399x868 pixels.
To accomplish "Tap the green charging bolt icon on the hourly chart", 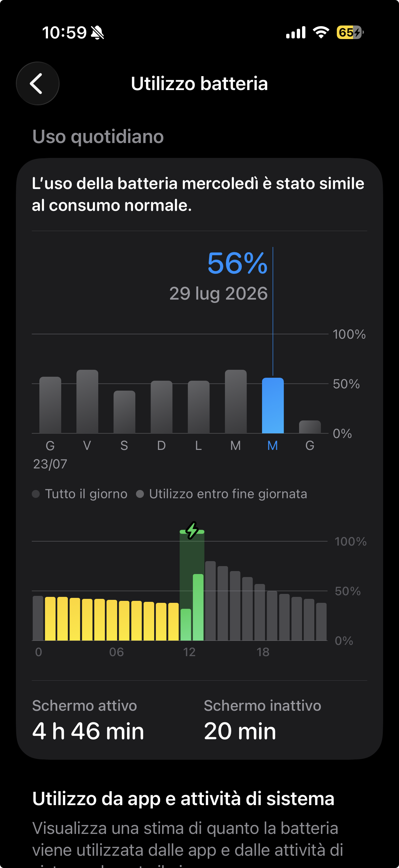I will 192,530.
